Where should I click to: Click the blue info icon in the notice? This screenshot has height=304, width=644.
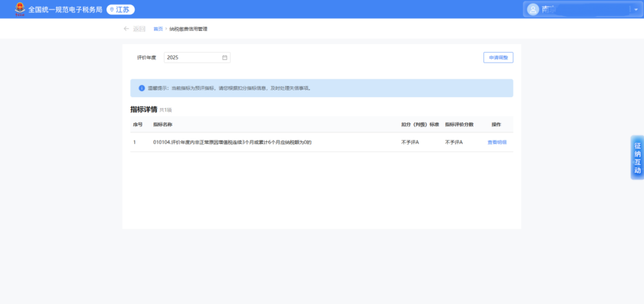click(141, 88)
